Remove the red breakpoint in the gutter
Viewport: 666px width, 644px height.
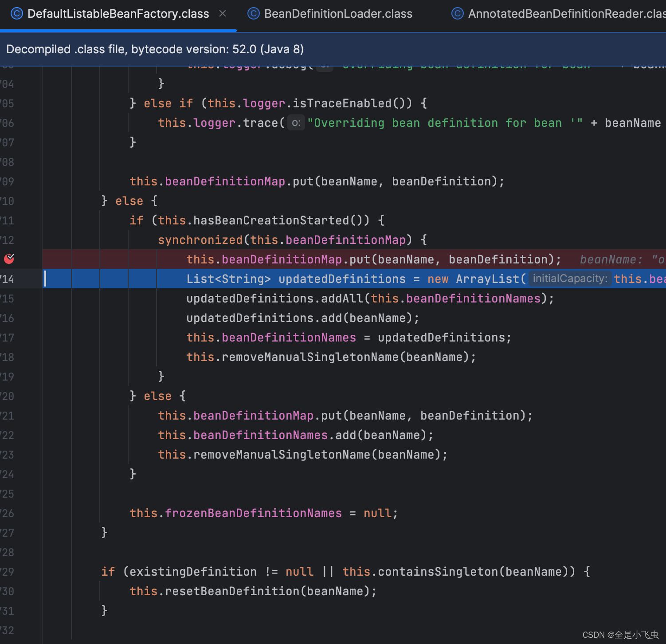tap(9, 259)
